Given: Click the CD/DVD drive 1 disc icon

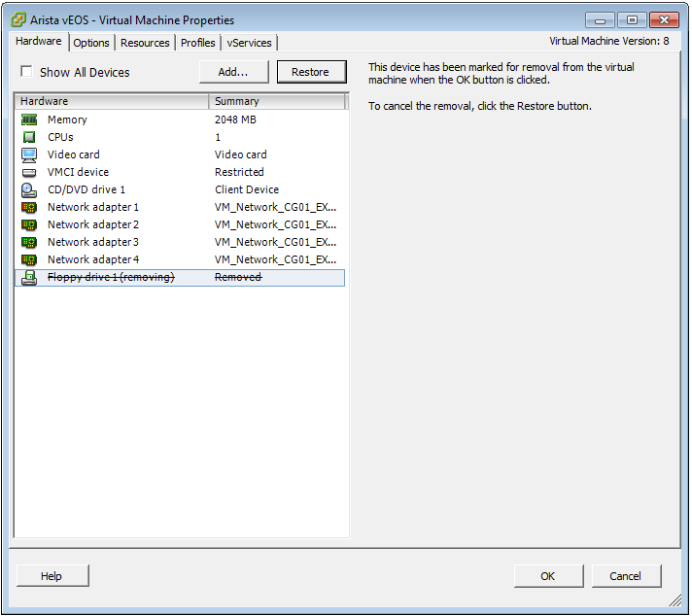Looking at the screenshot, I should tap(29, 189).
